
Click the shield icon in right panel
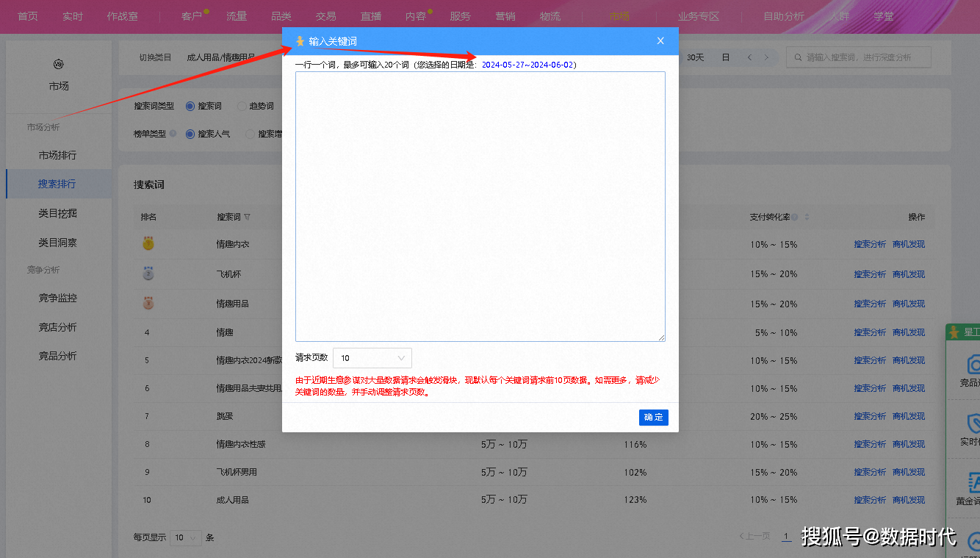(973, 423)
